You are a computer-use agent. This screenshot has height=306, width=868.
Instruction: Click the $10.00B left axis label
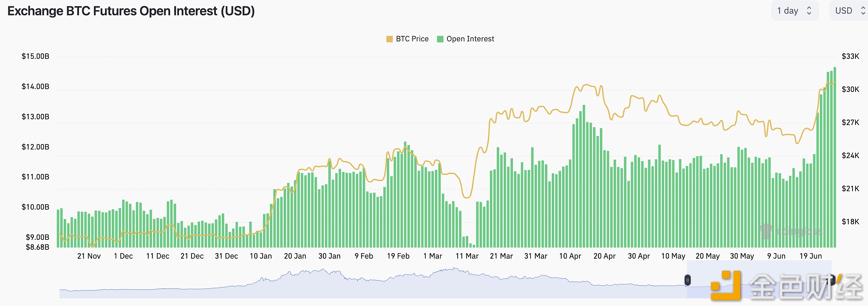click(35, 207)
